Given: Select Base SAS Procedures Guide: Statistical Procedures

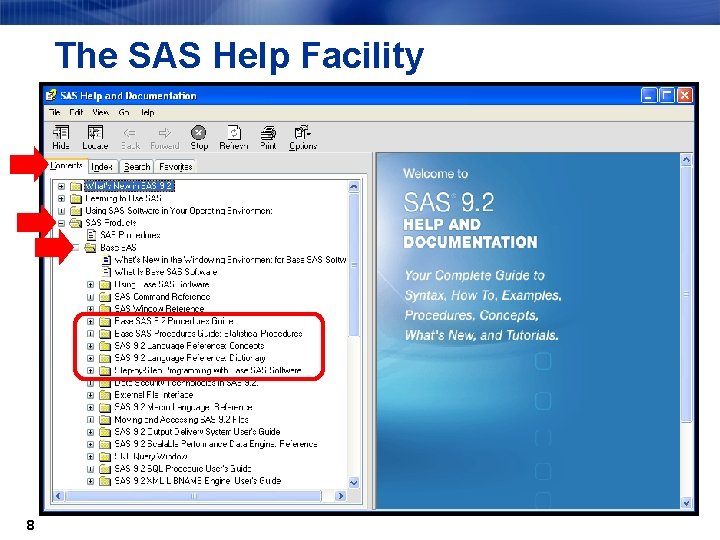Looking at the screenshot, I should pyautogui.click(x=208, y=333).
